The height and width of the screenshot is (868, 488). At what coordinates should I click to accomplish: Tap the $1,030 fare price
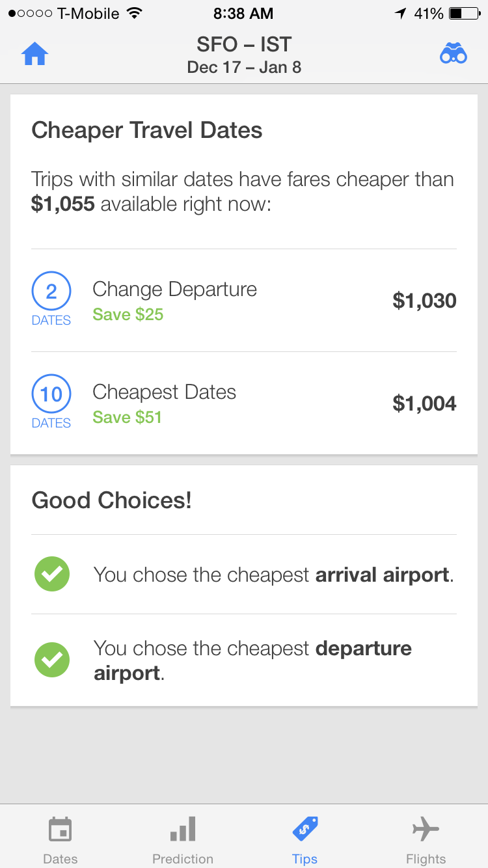click(x=424, y=301)
